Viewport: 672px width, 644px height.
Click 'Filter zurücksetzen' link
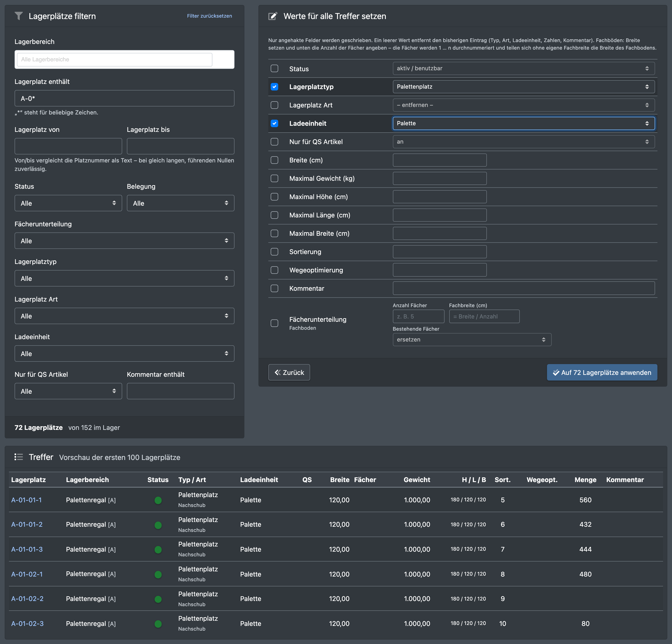210,16
